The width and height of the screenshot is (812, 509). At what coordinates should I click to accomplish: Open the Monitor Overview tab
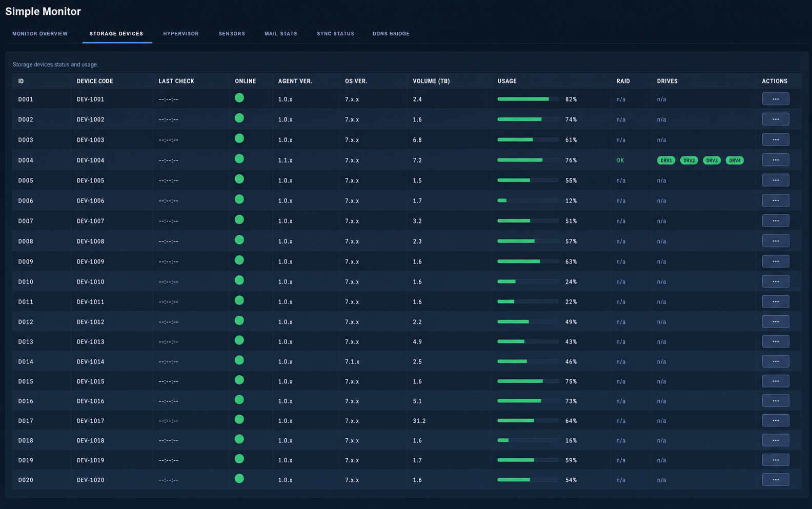click(40, 34)
